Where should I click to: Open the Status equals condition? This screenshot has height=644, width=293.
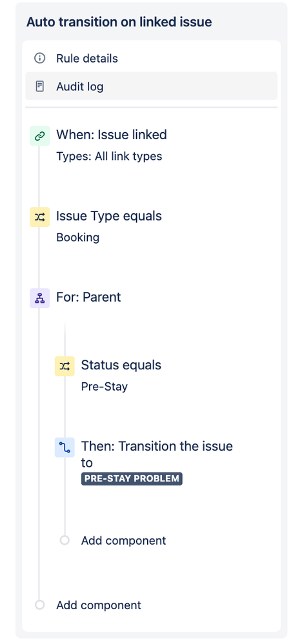point(121,365)
